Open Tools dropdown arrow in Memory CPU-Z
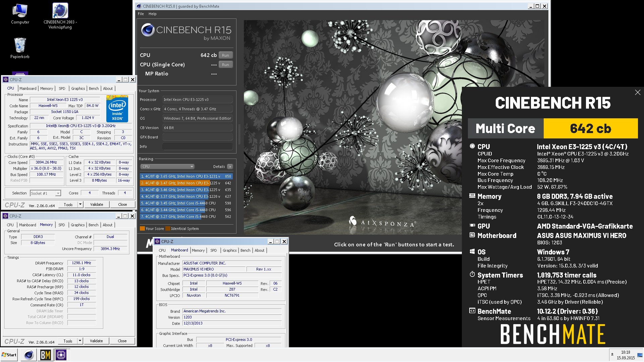The height and width of the screenshot is (362, 644). 79,341
